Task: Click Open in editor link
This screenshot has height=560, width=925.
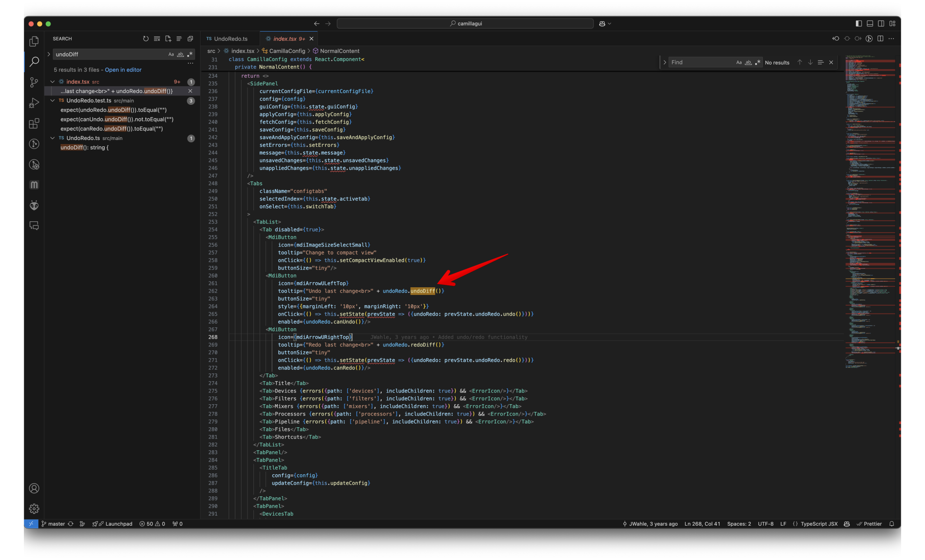Action: pyautogui.click(x=123, y=70)
